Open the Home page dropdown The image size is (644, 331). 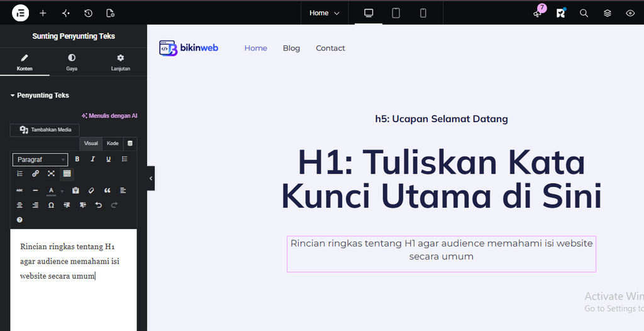(325, 13)
